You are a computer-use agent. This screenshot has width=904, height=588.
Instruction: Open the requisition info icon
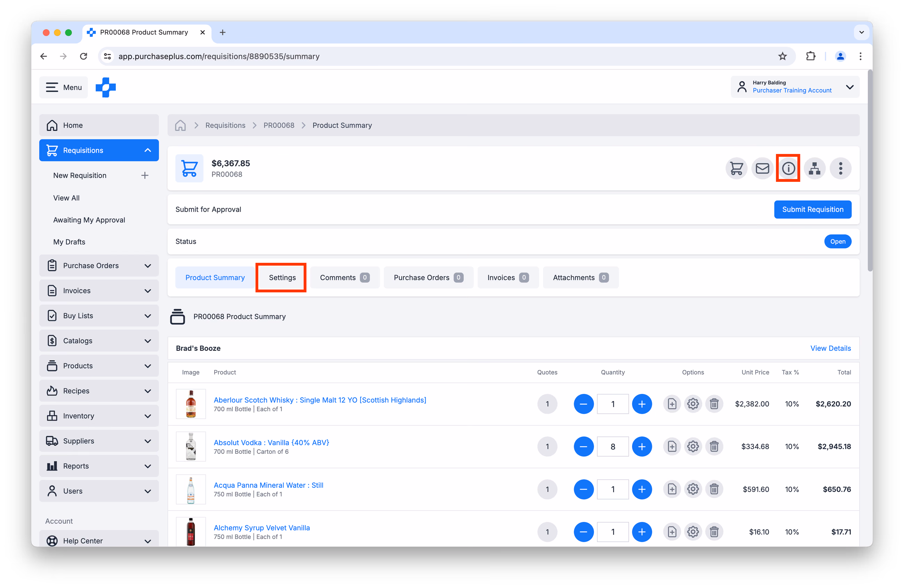coord(788,168)
